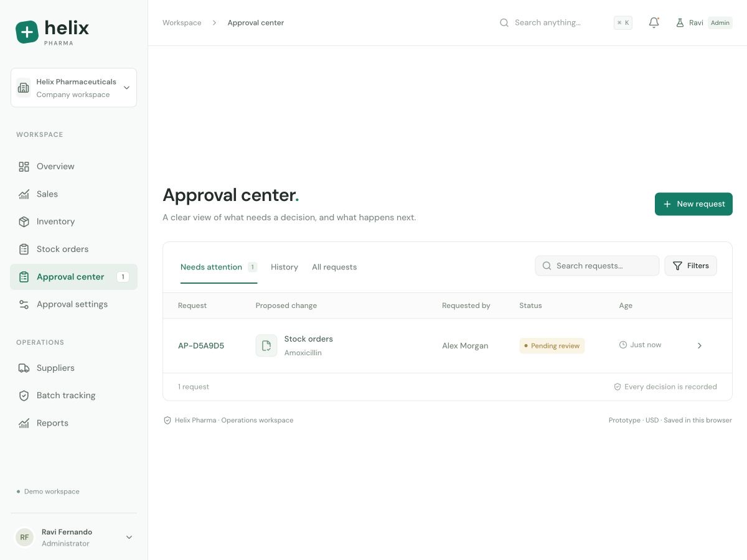Open request AP-D5A9D5 link
This screenshot has width=747, height=560.
[201, 346]
